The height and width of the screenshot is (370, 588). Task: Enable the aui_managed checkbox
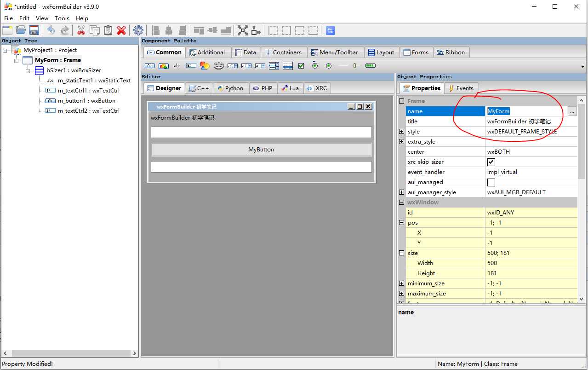coord(491,182)
